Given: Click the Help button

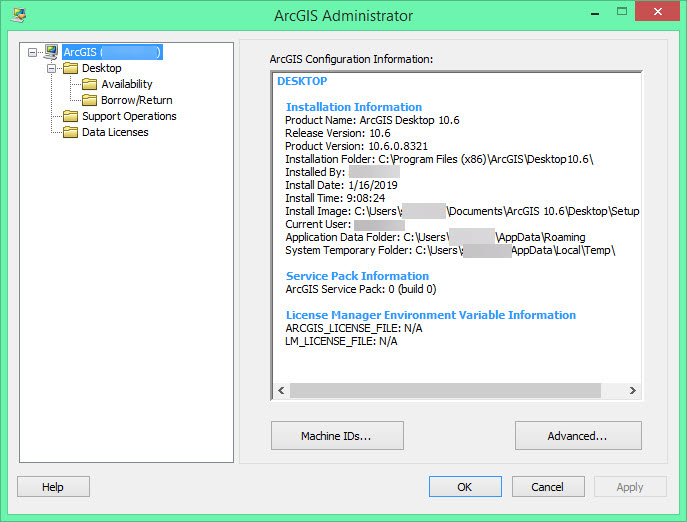Looking at the screenshot, I should point(53,486).
